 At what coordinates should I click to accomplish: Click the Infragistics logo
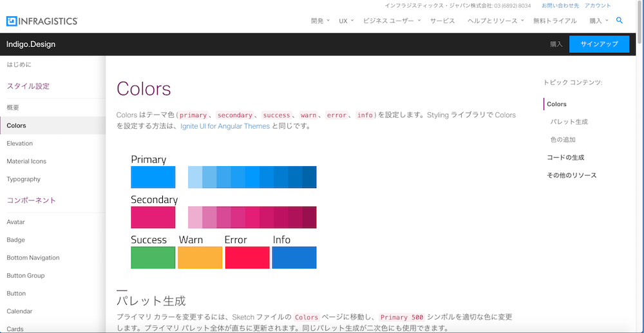42,21
